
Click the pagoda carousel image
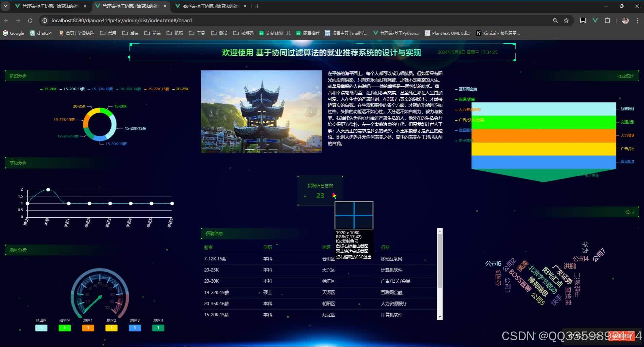tap(261, 112)
